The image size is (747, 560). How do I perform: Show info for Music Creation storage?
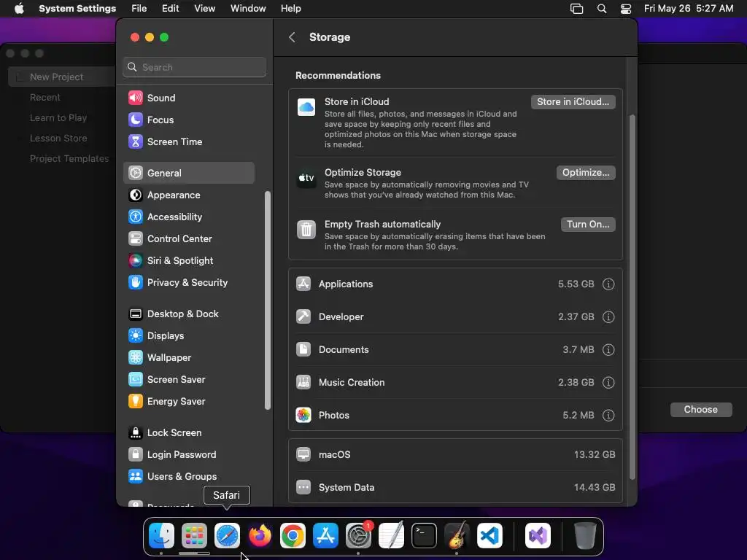(x=608, y=383)
